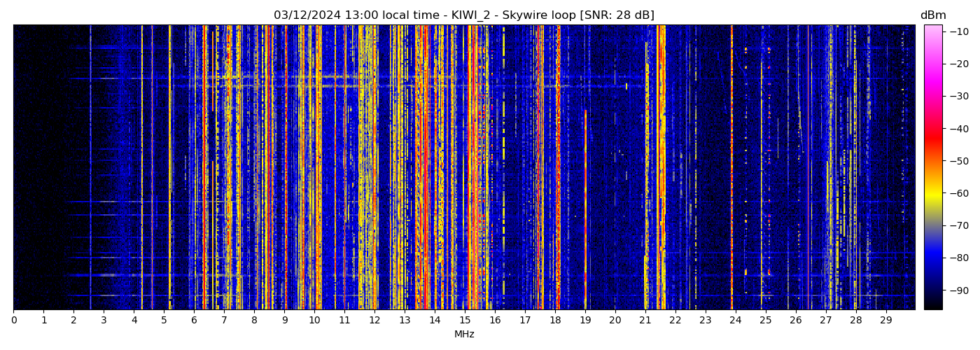Click the 29 MHz axis tick label
The height and width of the screenshot is (350, 980).
885,320
